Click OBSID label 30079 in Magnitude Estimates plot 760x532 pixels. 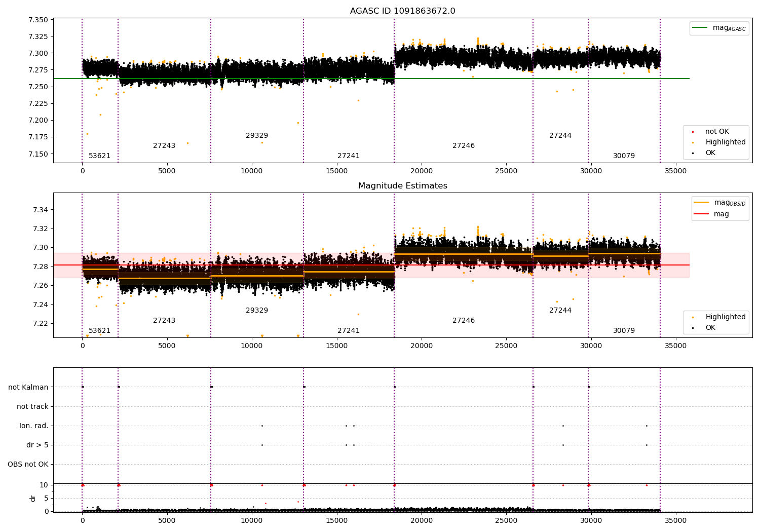pyautogui.click(x=624, y=330)
